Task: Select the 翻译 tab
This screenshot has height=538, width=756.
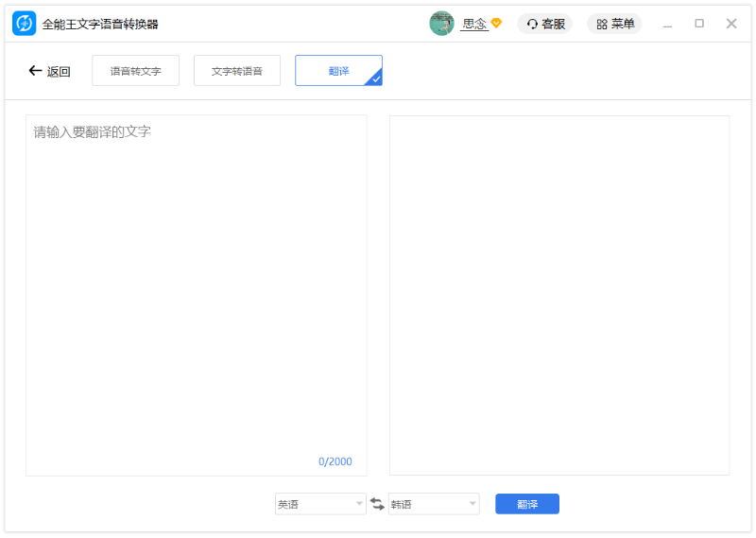Action: pos(338,71)
